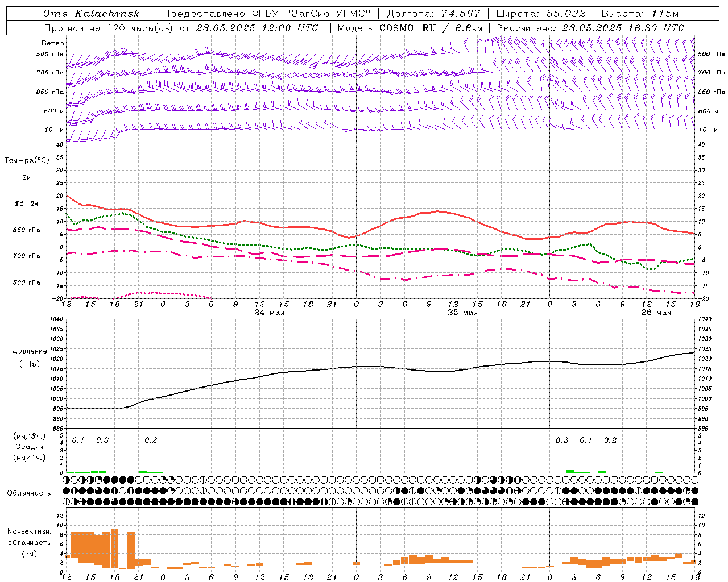The width and height of the screenshot is (728, 582).
Task: Click the red line sample under "2м"
Action: pyautogui.click(x=26, y=184)
